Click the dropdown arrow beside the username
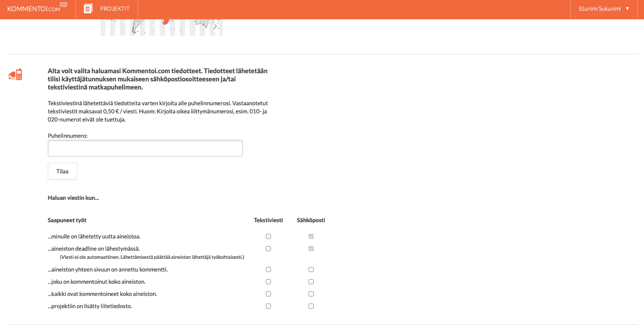 coord(627,9)
